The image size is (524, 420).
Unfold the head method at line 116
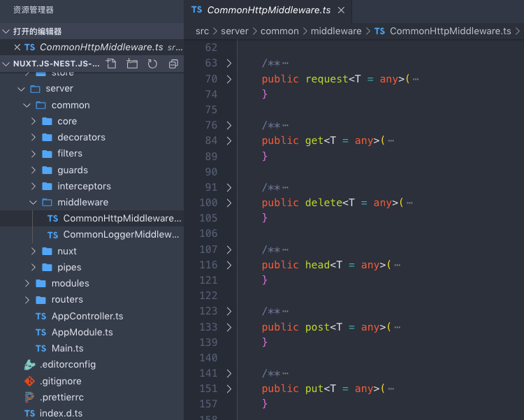(x=229, y=265)
